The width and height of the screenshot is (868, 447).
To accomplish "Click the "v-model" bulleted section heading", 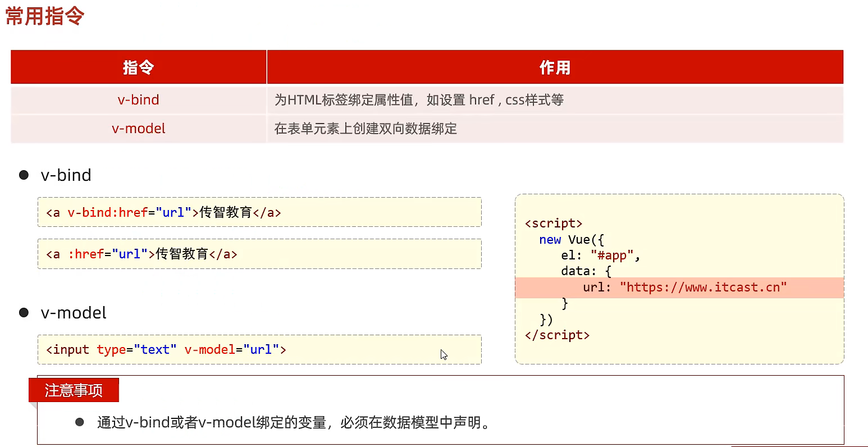I will [x=74, y=313].
